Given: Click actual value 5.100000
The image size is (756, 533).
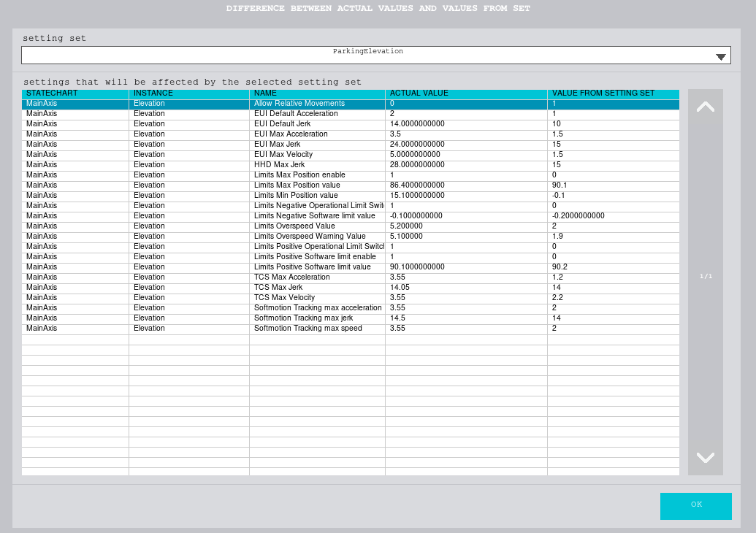Looking at the screenshot, I should [x=406, y=236].
